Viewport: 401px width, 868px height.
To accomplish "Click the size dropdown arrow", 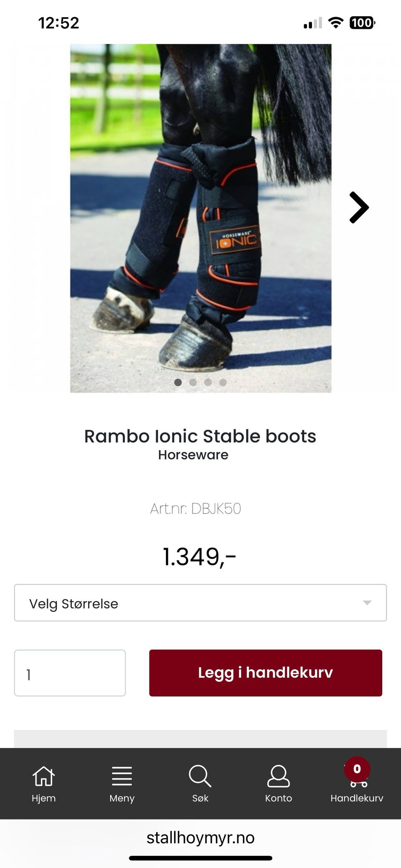I will [x=367, y=603].
